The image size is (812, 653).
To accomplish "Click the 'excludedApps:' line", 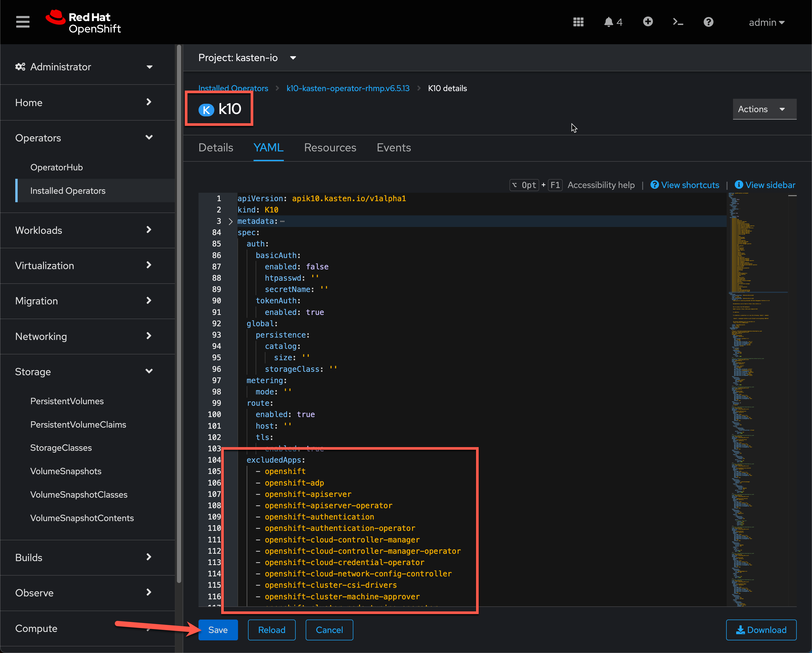I will (276, 460).
